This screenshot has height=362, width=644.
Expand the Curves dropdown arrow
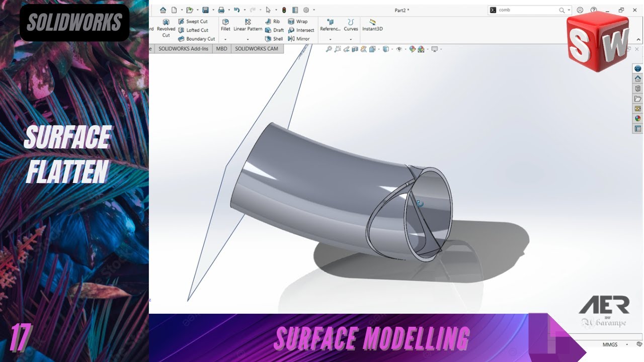(351, 39)
